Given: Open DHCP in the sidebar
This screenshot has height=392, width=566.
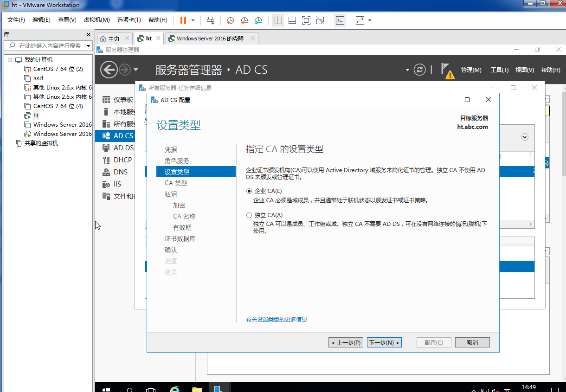Looking at the screenshot, I should [118, 160].
